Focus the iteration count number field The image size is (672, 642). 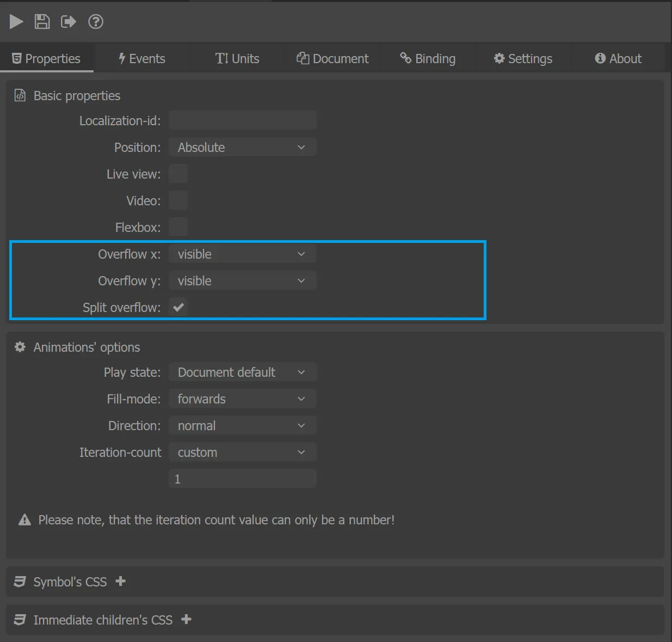242,479
